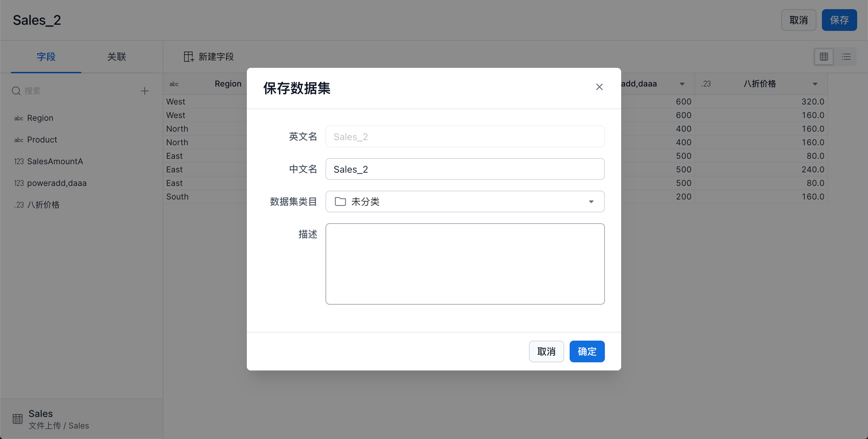Screen dimensions: 868x439
Task: Click the abc type icon beside Region field
Action: tap(19, 118)
